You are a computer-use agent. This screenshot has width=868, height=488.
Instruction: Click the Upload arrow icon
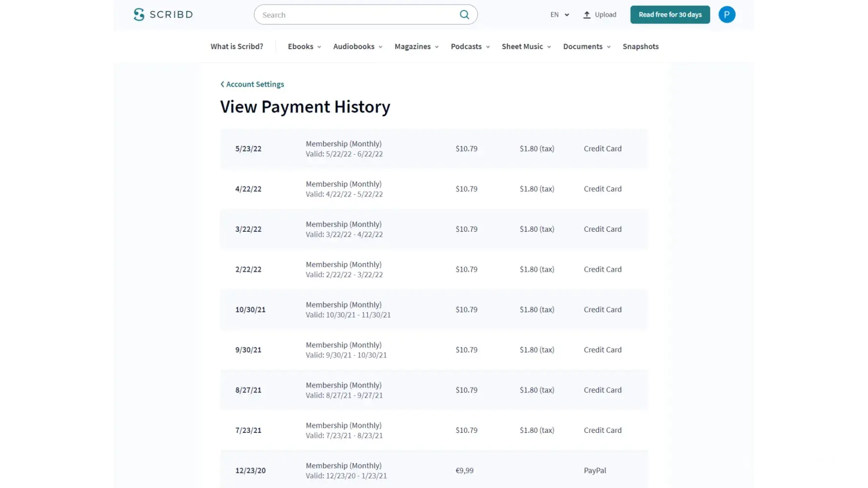[x=587, y=15]
